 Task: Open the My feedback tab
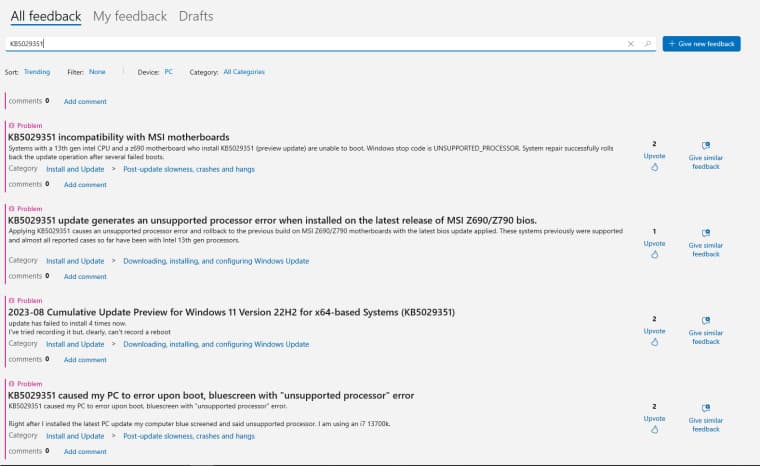tap(130, 16)
